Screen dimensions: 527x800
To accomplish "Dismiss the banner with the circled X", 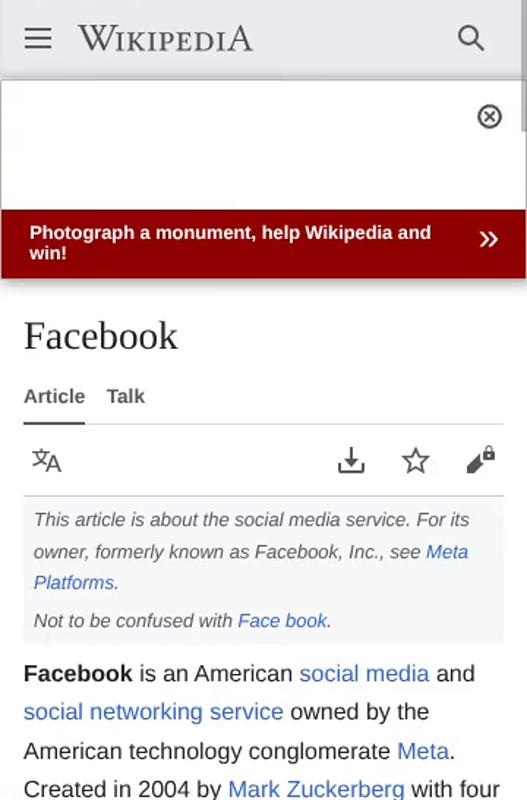I will [x=489, y=117].
